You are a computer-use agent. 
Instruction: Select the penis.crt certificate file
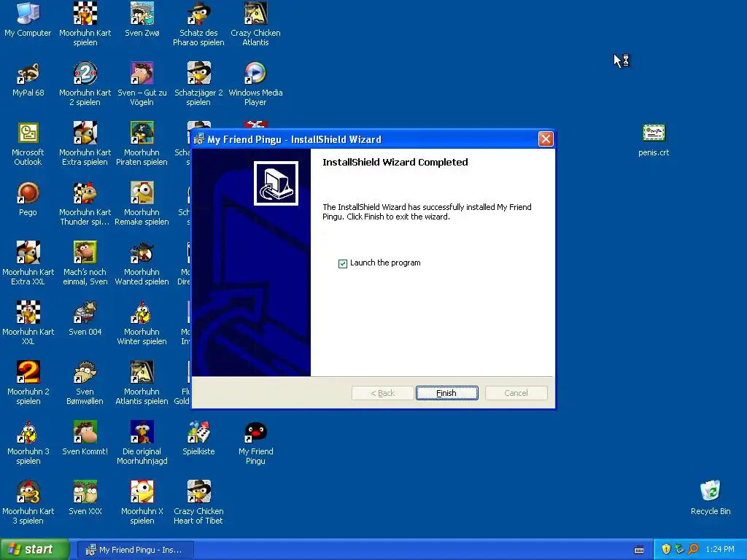pos(654,139)
